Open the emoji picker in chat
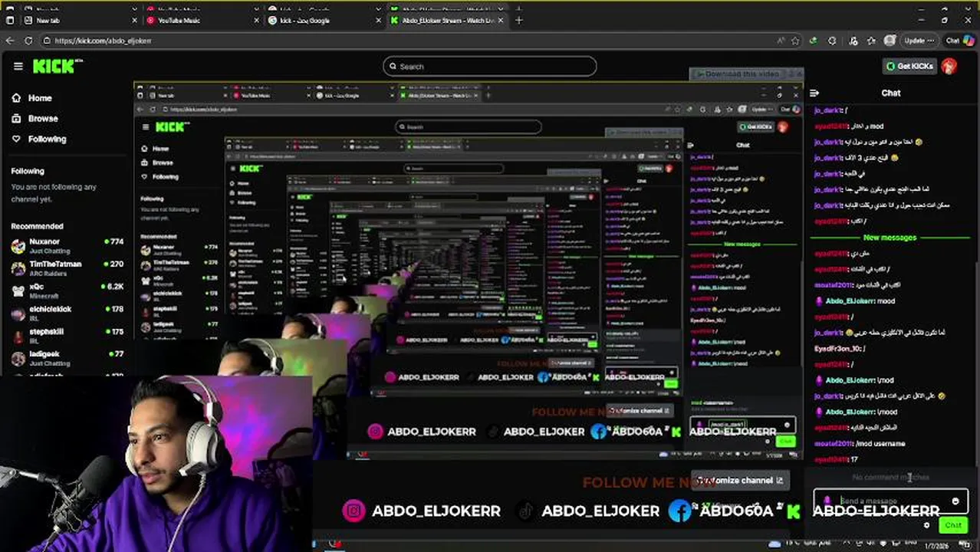This screenshot has height=552, width=980. point(955,501)
